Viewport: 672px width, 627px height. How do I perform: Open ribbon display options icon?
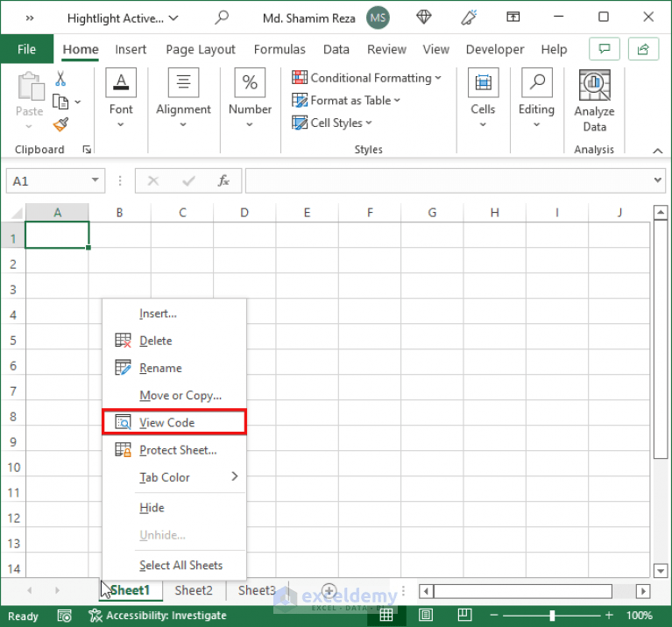(x=513, y=17)
